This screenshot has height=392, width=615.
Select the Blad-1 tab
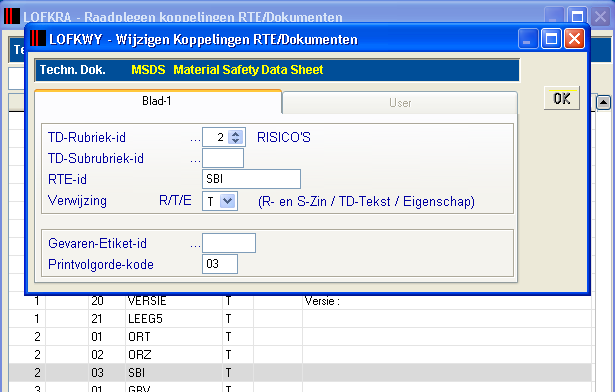(158, 101)
